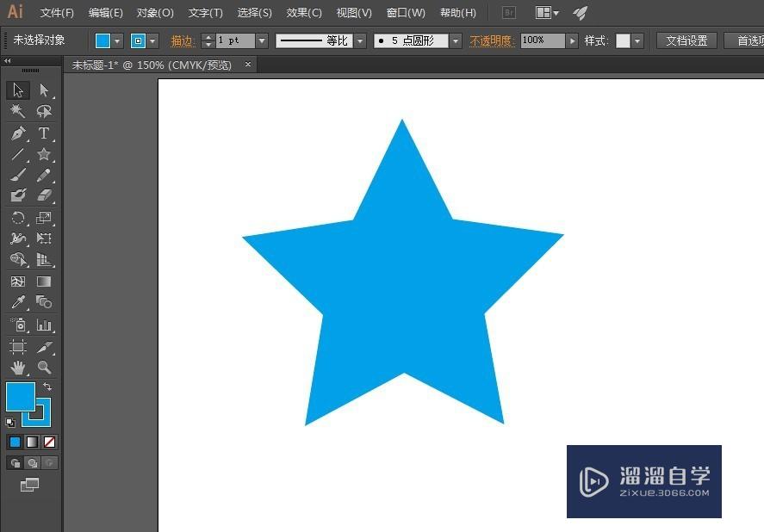The image size is (764, 532).
Task: Collapse toolbar with double-arrow toggle
Action: 7,61
